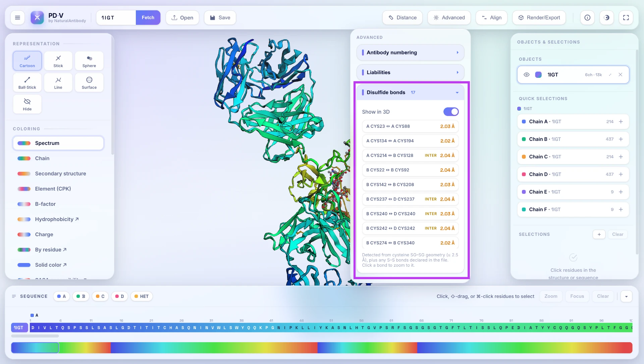Click the PD·V logo icon
The height and width of the screenshot is (364, 644).
point(37,17)
